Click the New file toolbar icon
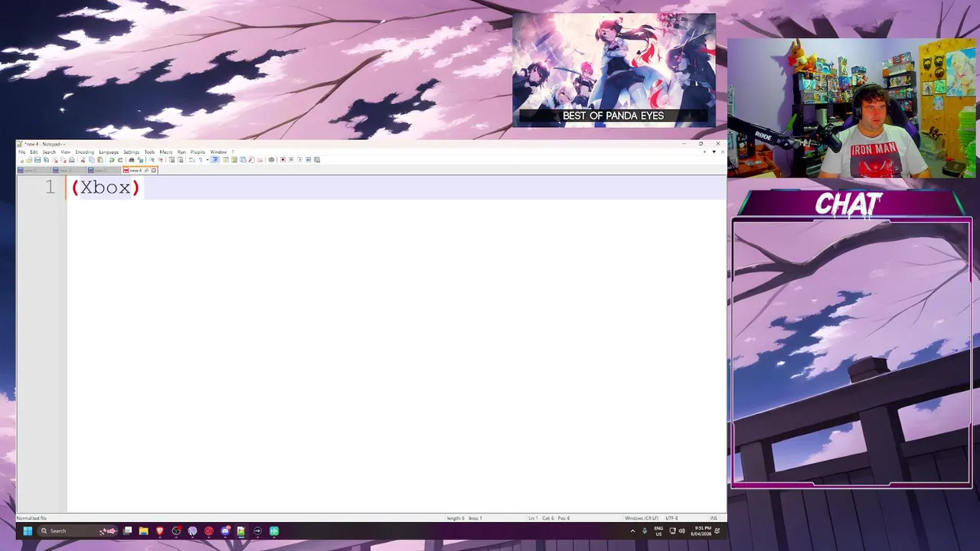The height and width of the screenshot is (551, 980). (x=21, y=160)
